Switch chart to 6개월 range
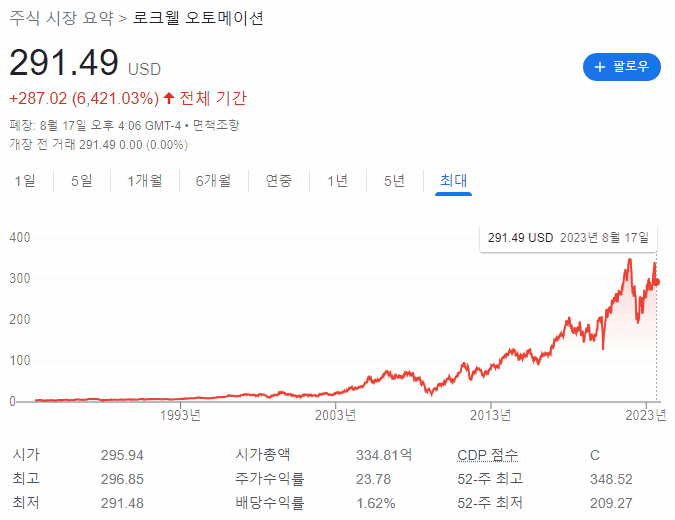Viewport: 675px width, 520px height. 214,181
